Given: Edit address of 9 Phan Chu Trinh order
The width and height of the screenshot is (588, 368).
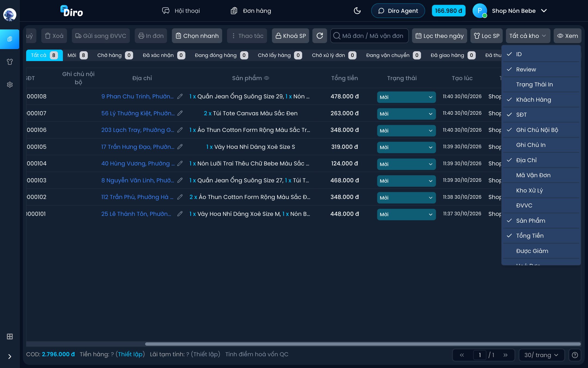Looking at the screenshot, I should point(180,96).
